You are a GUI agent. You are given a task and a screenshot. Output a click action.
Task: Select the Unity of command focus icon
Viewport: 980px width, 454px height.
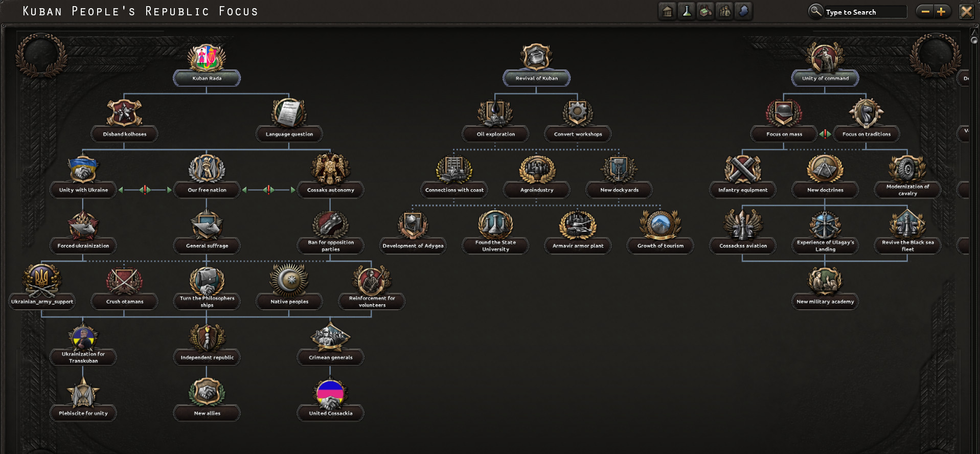tap(825, 57)
